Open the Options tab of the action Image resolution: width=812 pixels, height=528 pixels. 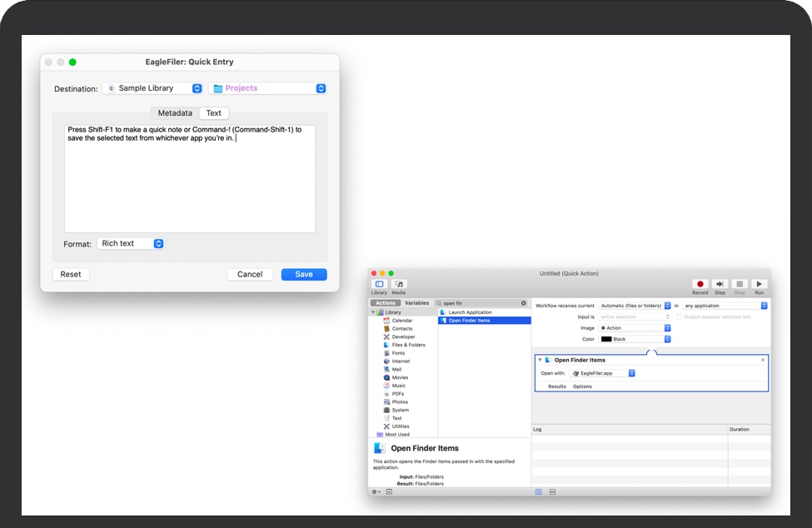582,386
